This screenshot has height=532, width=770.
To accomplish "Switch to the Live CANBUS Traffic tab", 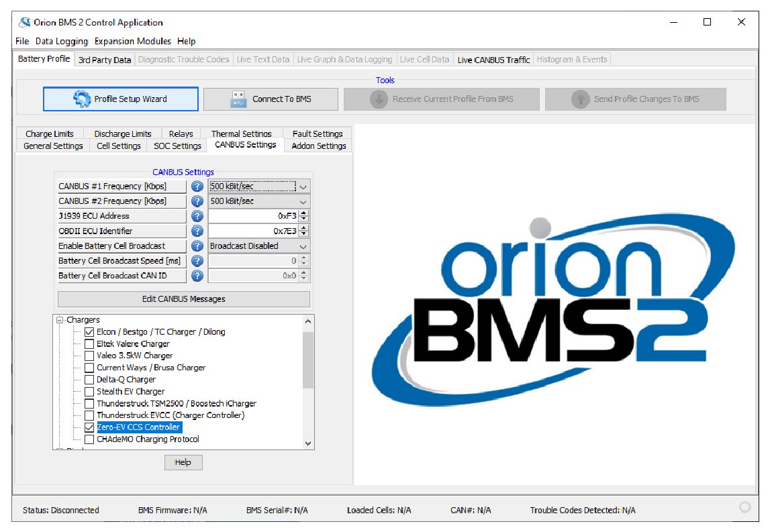I will [493, 60].
